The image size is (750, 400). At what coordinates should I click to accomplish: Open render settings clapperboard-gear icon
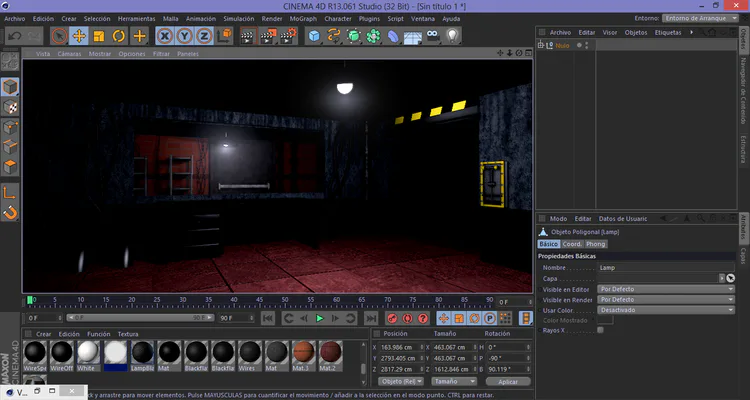click(x=288, y=36)
